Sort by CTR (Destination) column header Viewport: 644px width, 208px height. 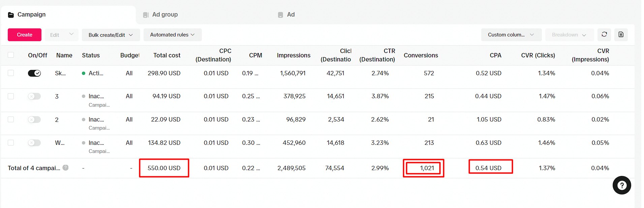377,55
